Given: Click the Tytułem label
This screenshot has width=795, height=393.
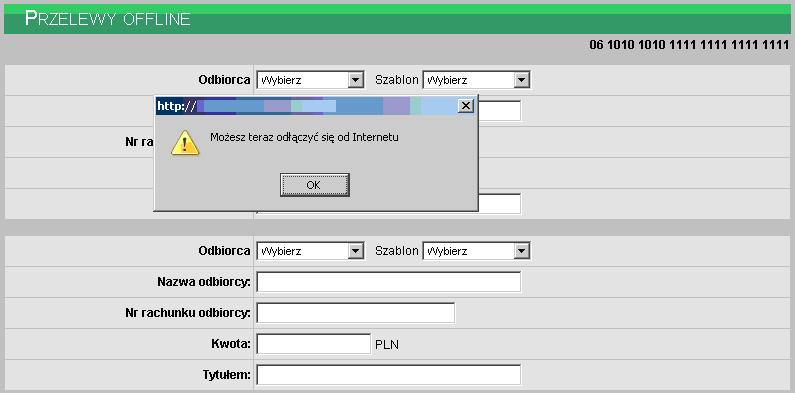Looking at the screenshot, I should point(226,375).
